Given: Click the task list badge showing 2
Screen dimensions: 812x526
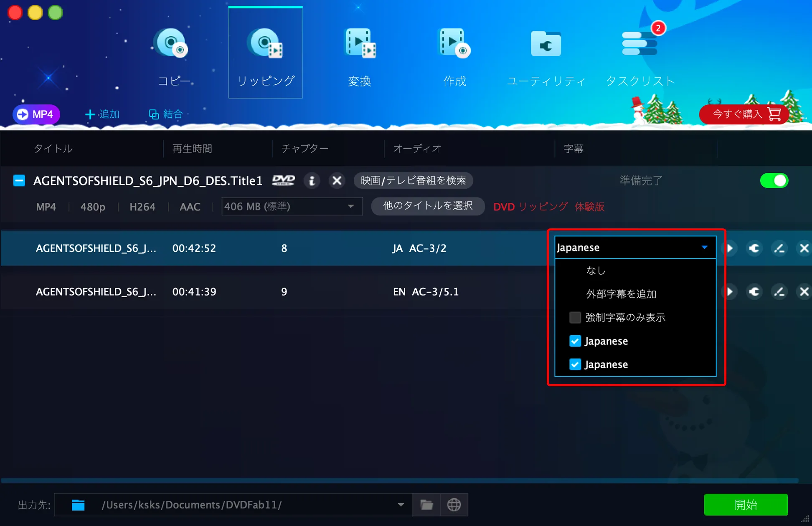Looking at the screenshot, I should coord(658,28).
